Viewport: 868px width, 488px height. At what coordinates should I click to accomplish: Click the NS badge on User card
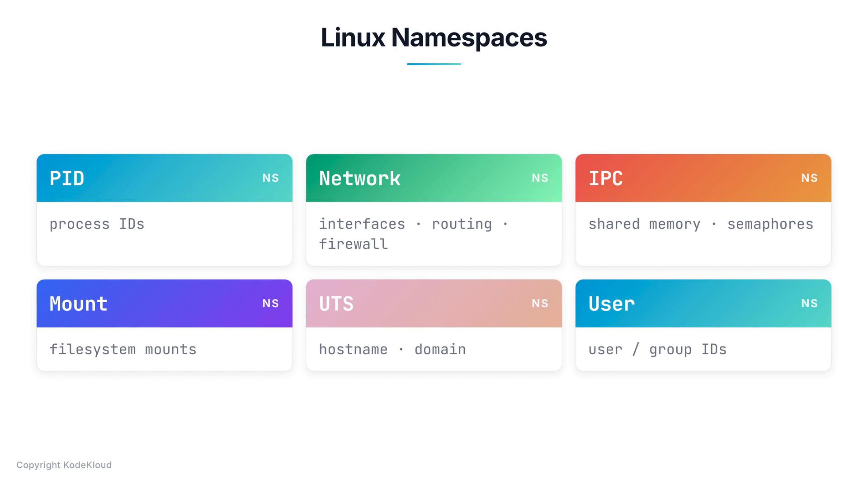click(809, 303)
